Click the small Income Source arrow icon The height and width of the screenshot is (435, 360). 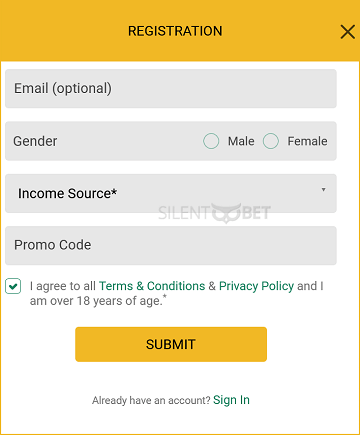point(323,189)
